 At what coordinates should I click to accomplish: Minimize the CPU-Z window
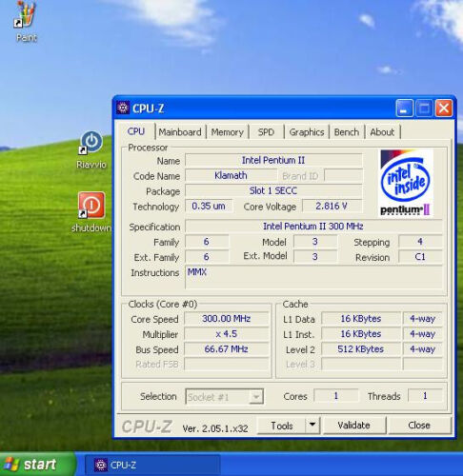404,109
